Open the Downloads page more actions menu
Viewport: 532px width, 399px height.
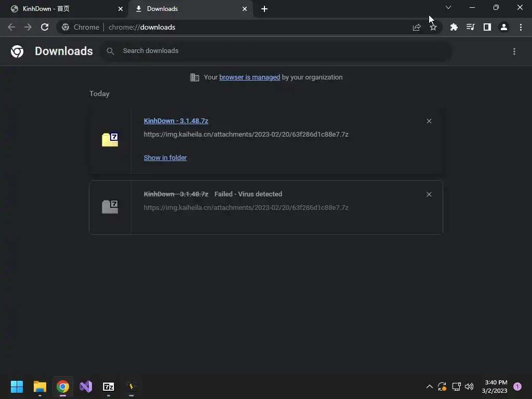[x=514, y=51]
